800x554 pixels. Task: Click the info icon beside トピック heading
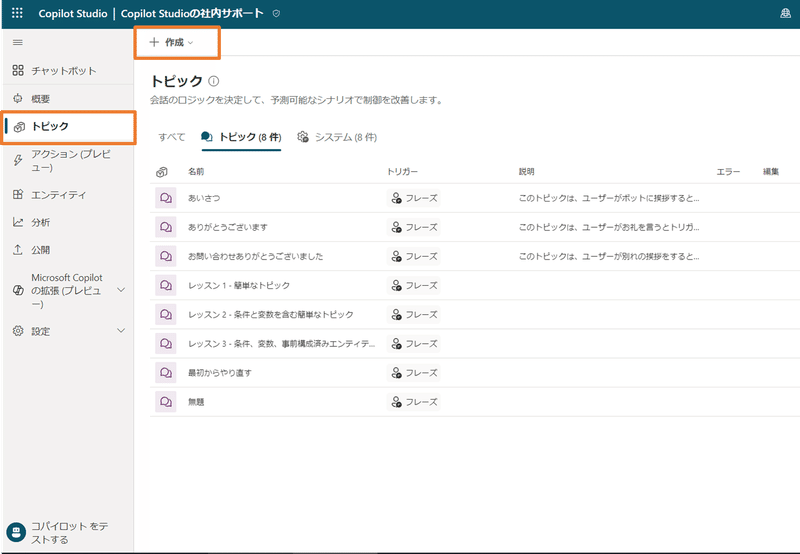(214, 81)
